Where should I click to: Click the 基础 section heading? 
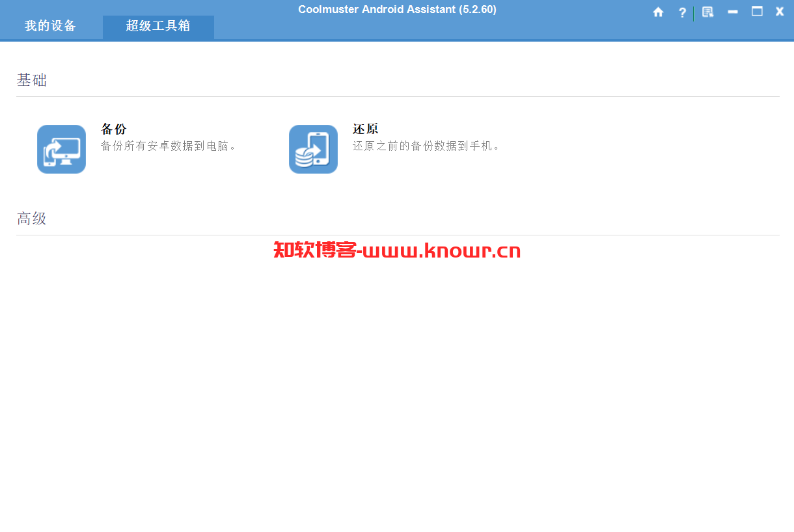point(32,80)
